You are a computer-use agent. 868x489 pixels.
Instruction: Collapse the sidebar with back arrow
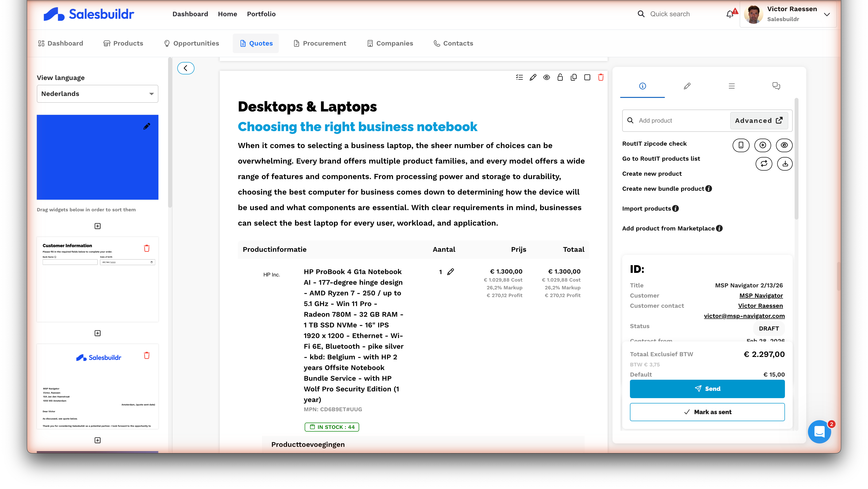point(186,68)
